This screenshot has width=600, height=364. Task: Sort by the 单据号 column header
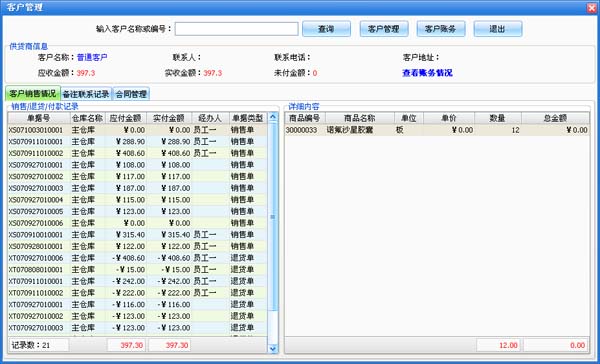tap(38, 118)
